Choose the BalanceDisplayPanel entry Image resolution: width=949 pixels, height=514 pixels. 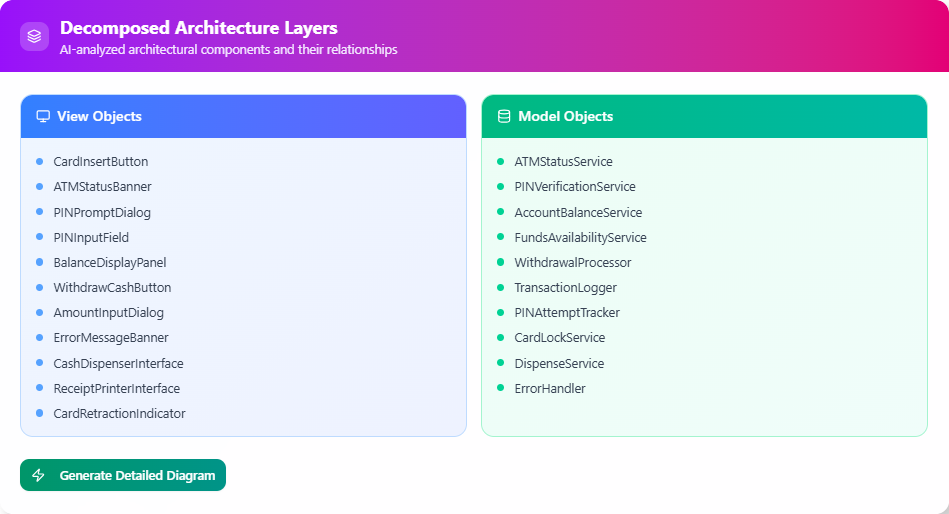click(x=109, y=262)
